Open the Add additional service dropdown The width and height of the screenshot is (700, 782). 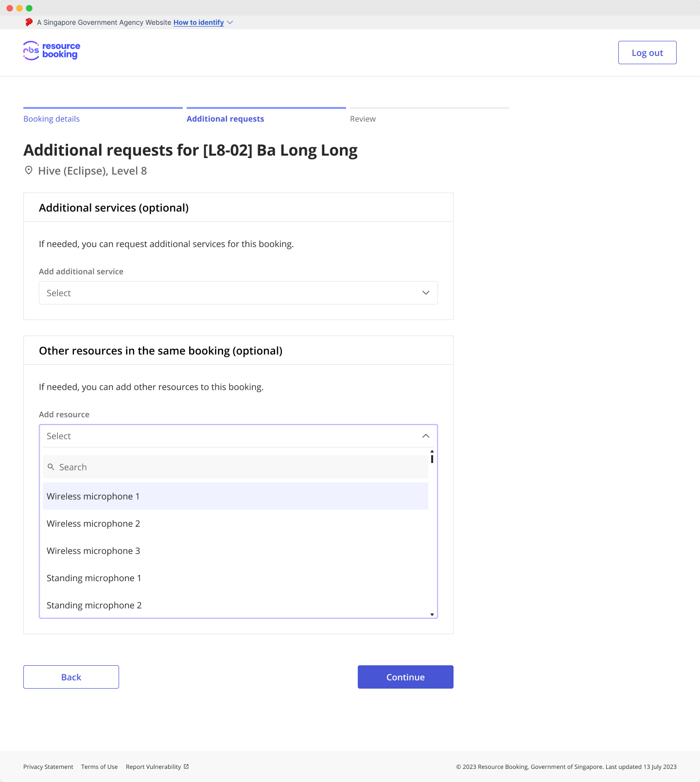[238, 293]
